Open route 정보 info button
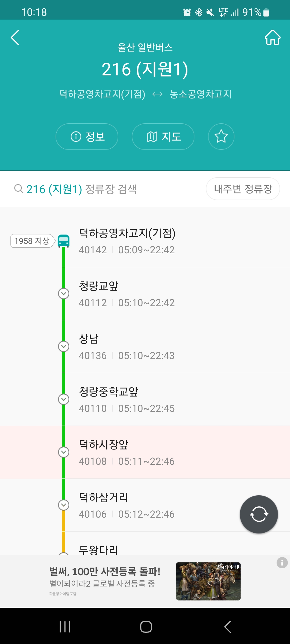 [87, 137]
